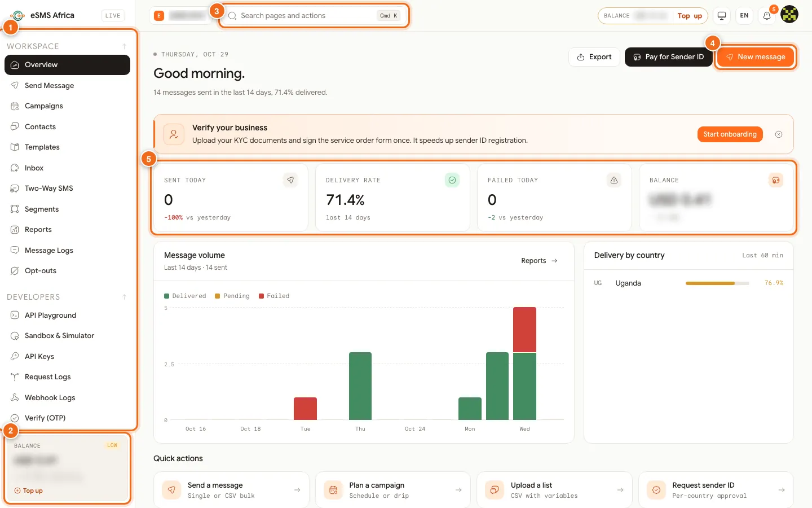Focus the Search pages and actions field

tap(315, 16)
